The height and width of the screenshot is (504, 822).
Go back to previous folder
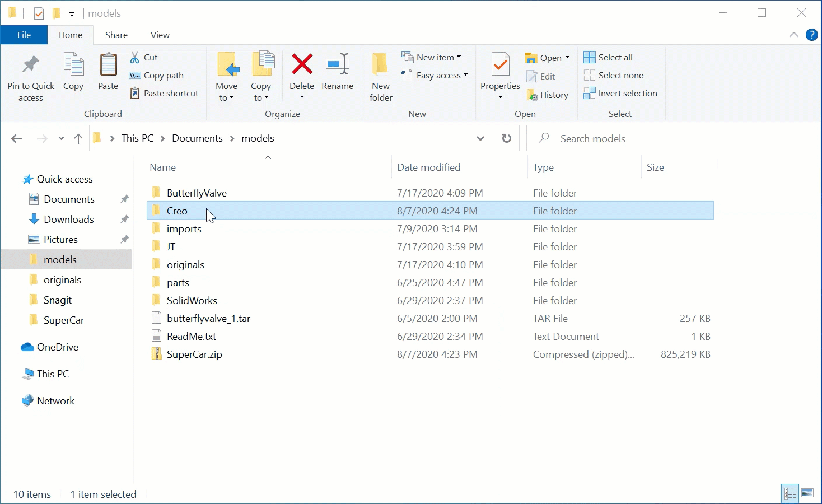[x=17, y=138]
